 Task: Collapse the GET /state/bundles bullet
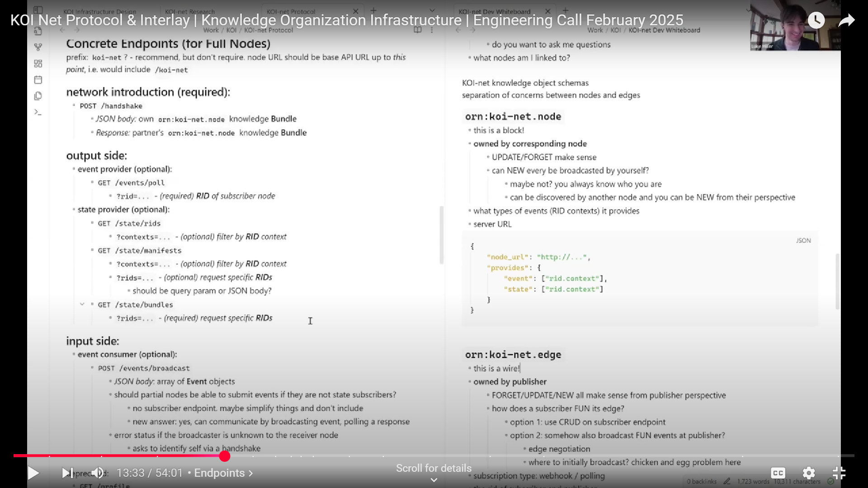(x=82, y=304)
